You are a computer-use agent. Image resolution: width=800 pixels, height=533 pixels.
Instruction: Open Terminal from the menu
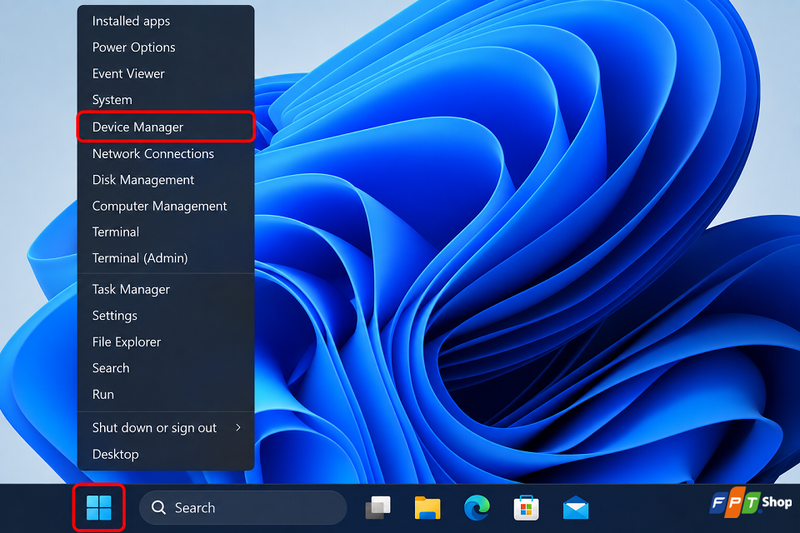point(166,232)
